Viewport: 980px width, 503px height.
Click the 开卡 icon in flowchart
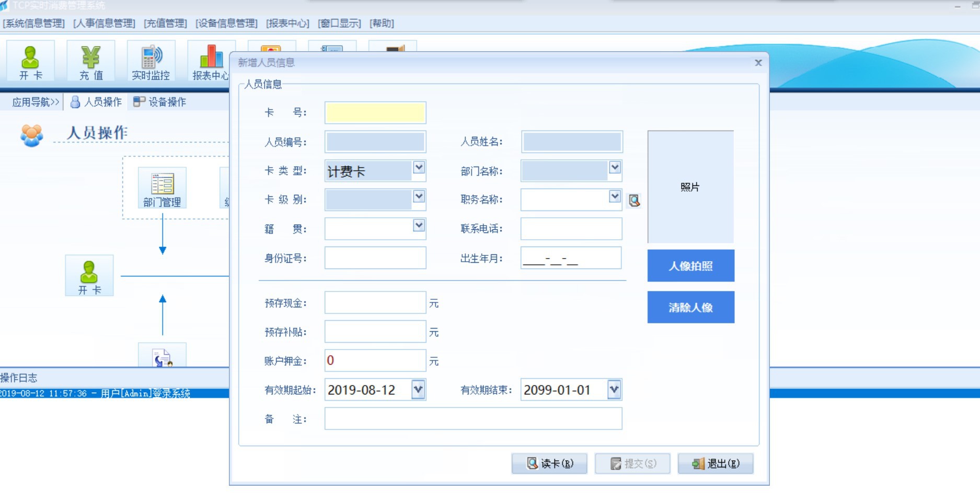click(x=89, y=276)
